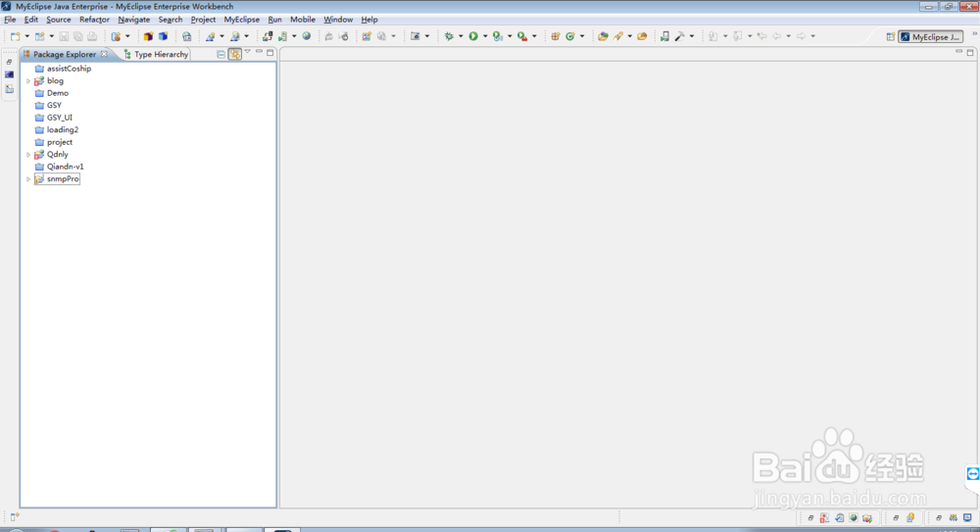Open the Debug dropdown arrow
980x532 pixels.
click(x=461, y=36)
